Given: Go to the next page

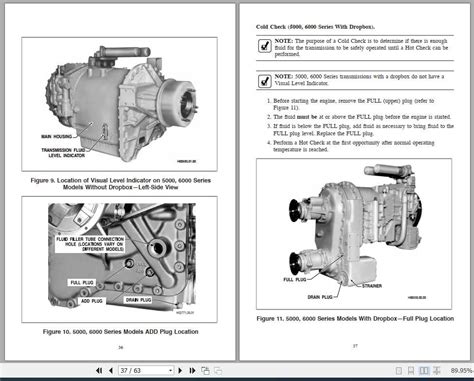Looking at the screenshot, I should coord(180,370).
